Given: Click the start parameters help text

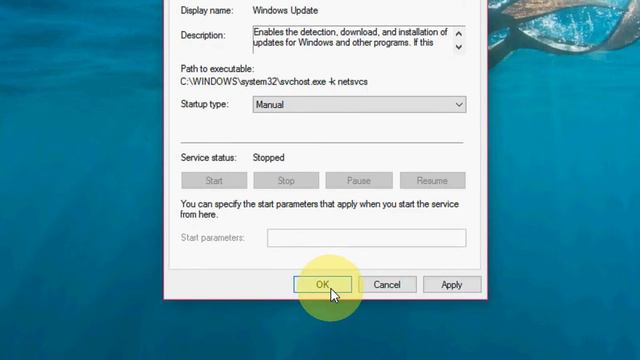Looking at the screenshot, I should coord(320,209).
